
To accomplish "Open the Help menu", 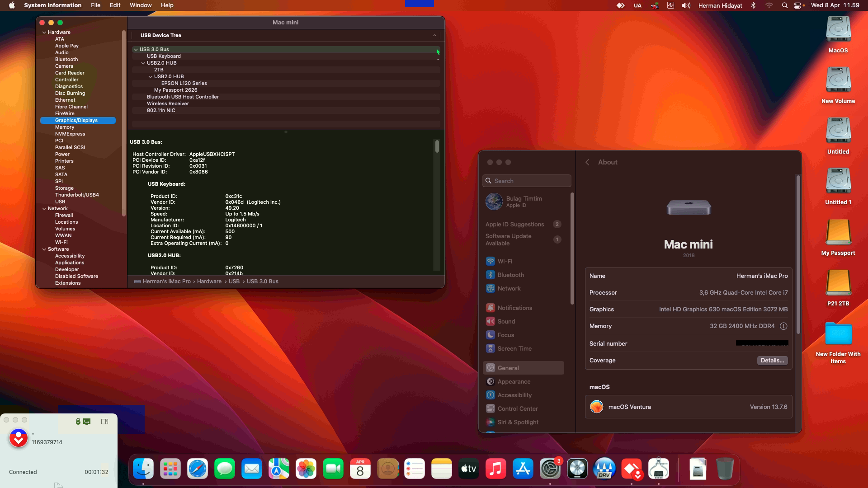I will click(x=167, y=5).
